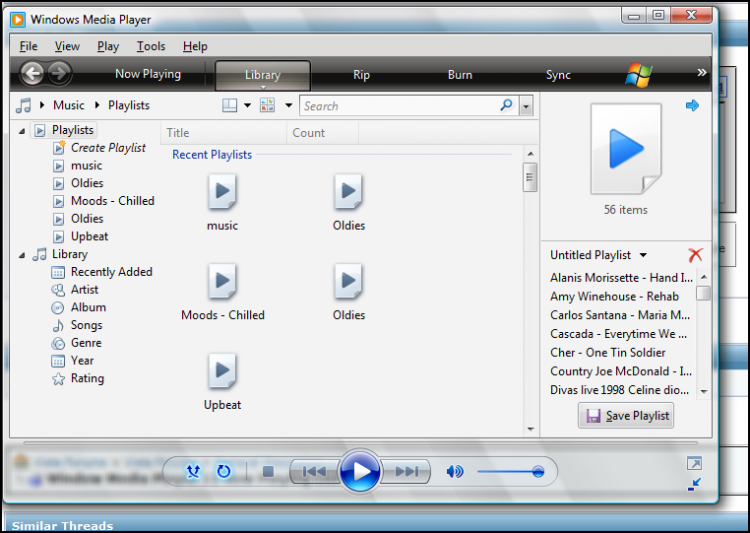750x533 pixels.
Task: Click the red X clear list pane
Action: (695, 255)
